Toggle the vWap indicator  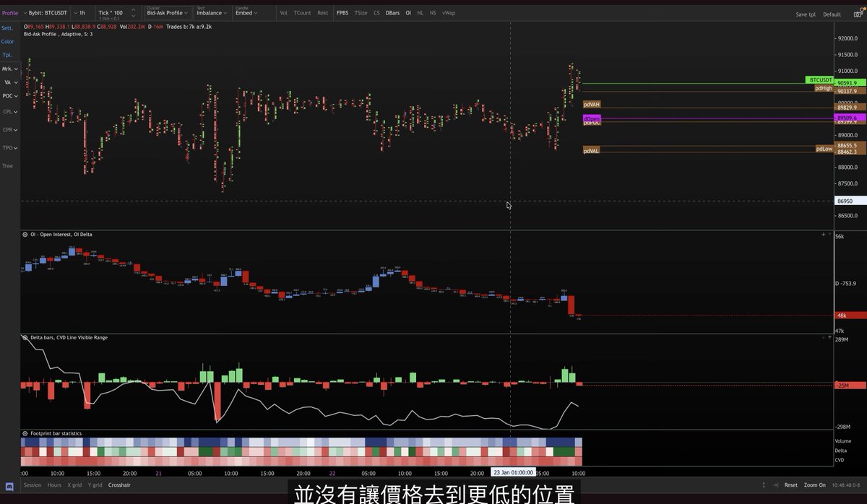[449, 13]
